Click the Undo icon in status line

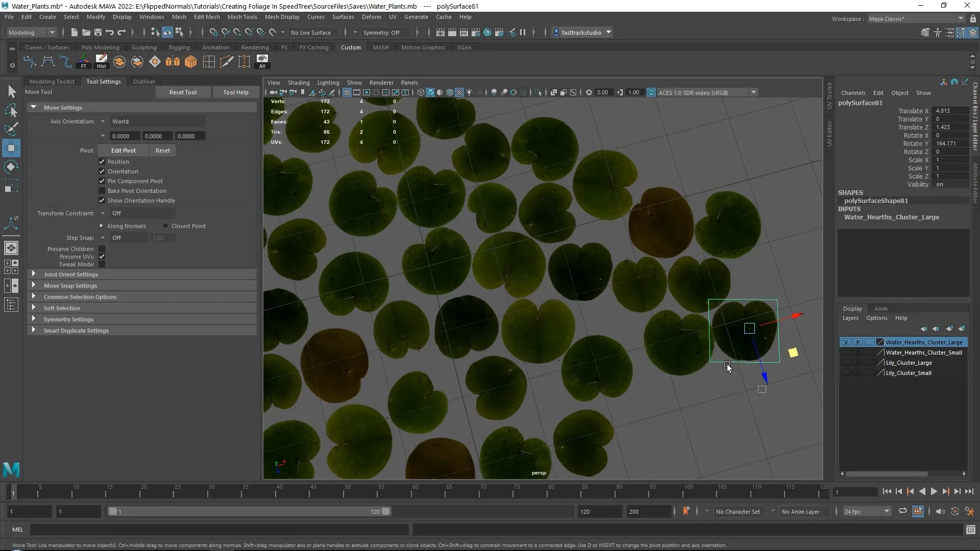pyautogui.click(x=110, y=32)
